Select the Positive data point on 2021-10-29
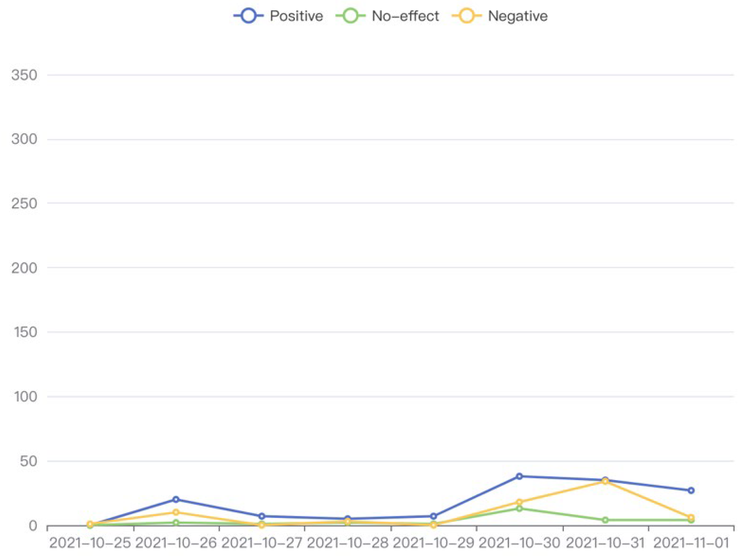The height and width of the screenshot is (560, 744). 433,516
